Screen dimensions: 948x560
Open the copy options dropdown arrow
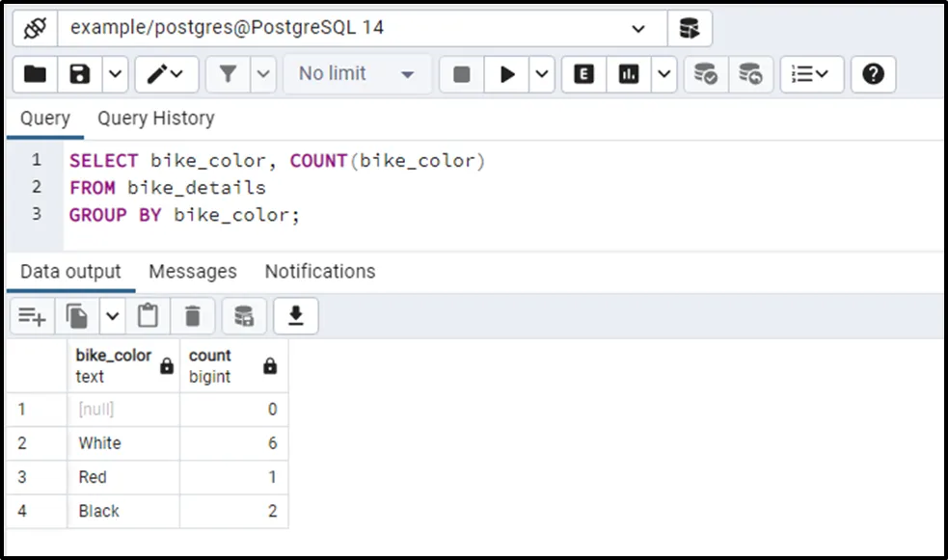113,316
